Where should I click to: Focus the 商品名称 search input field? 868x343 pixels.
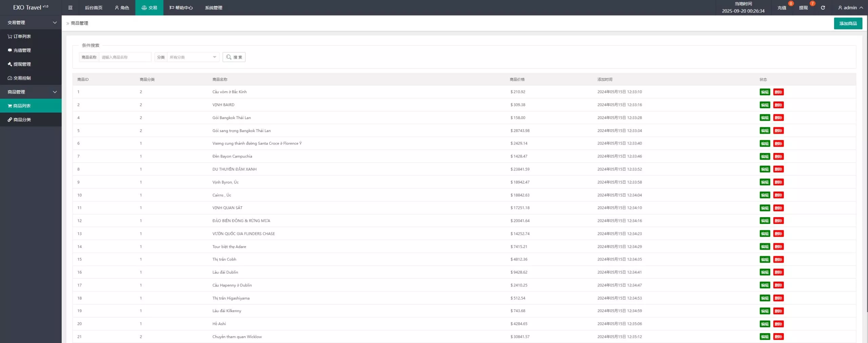(125, 57)
